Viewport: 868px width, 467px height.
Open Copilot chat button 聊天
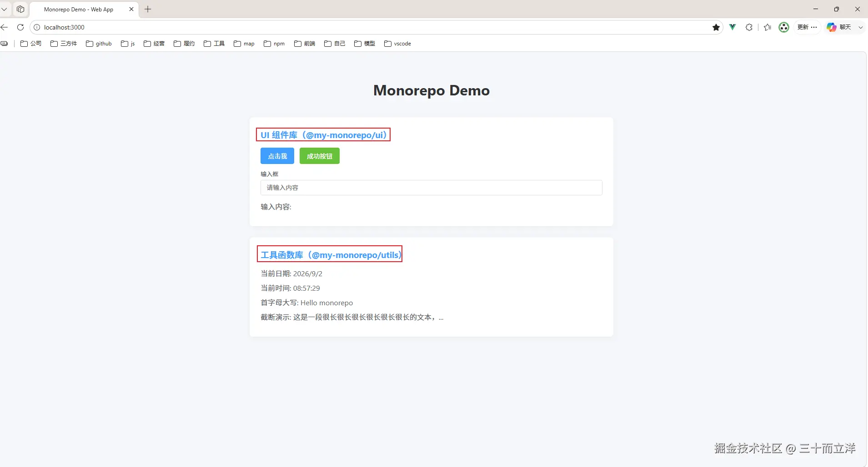click(839, 27)
